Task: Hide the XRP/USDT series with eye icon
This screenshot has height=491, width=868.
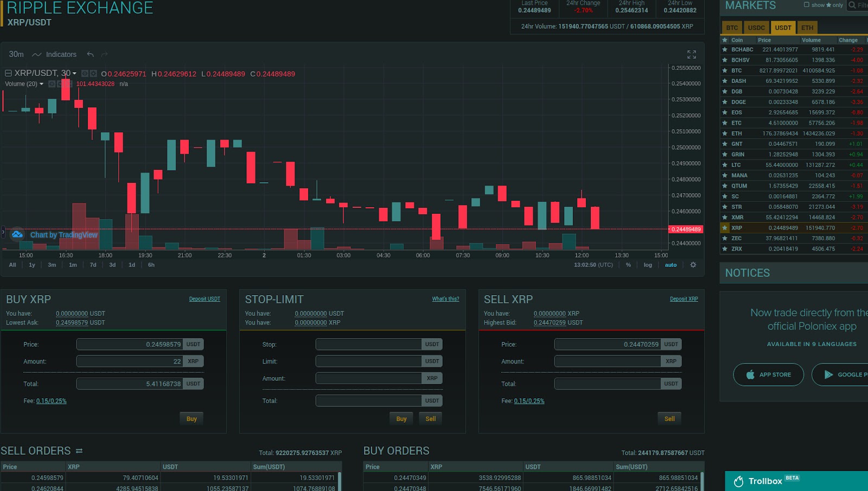Action: 85,73
